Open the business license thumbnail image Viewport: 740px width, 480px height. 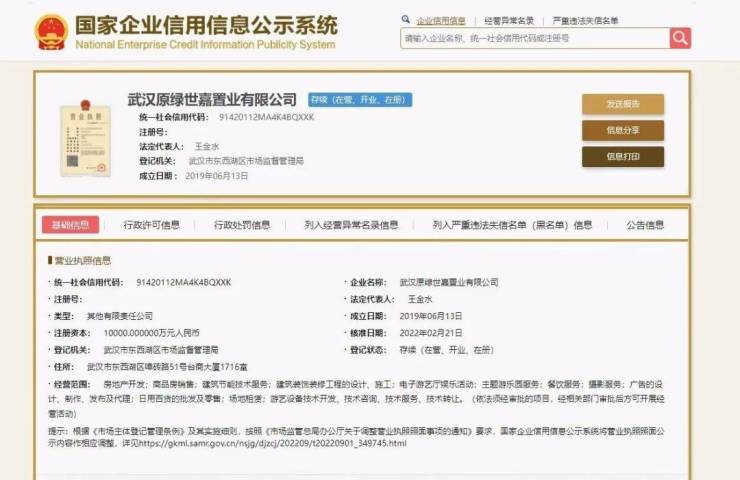point(85,138)
